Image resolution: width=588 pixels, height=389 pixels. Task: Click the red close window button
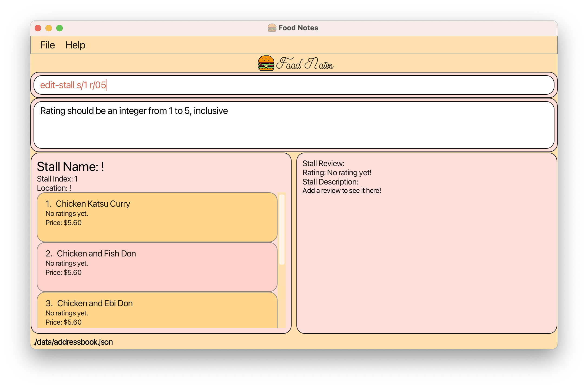tap(38, 28)
